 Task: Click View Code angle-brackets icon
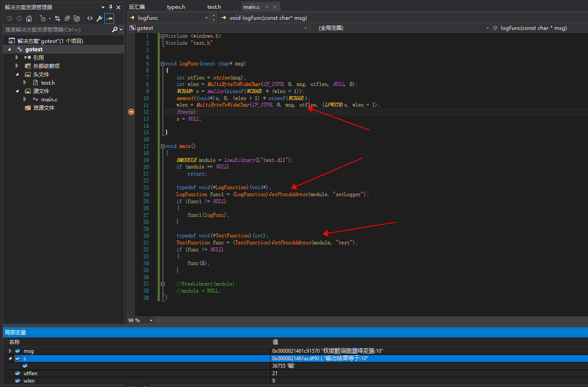(x=90, y=18)
